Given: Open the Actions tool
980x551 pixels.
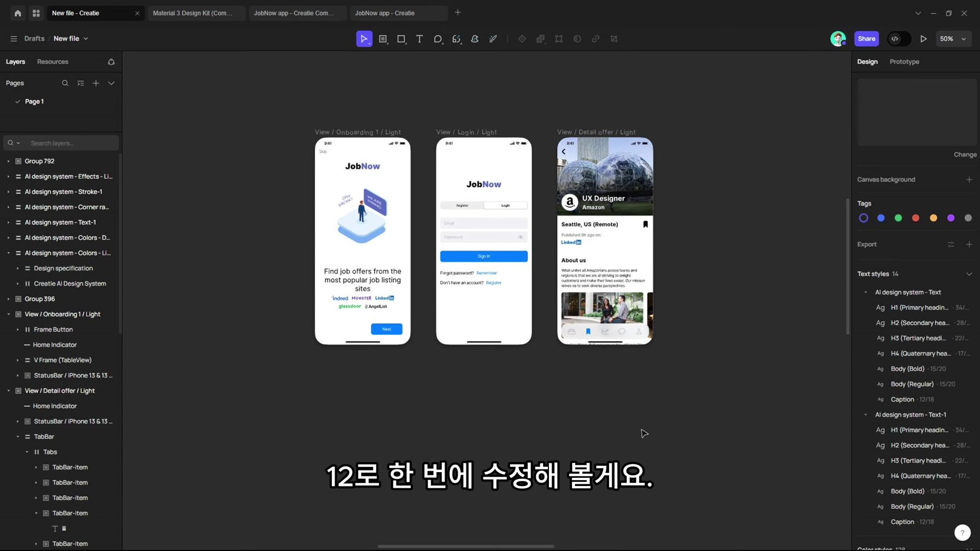Looking at the screenshot, I should pos(456,39).
